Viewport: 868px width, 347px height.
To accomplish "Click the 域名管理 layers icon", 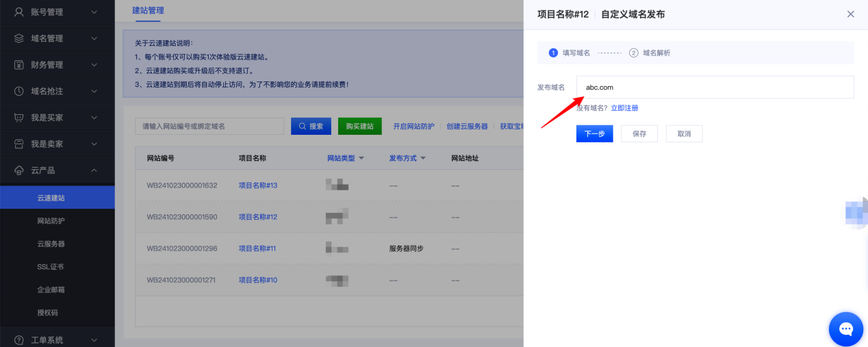I will 19,38.
